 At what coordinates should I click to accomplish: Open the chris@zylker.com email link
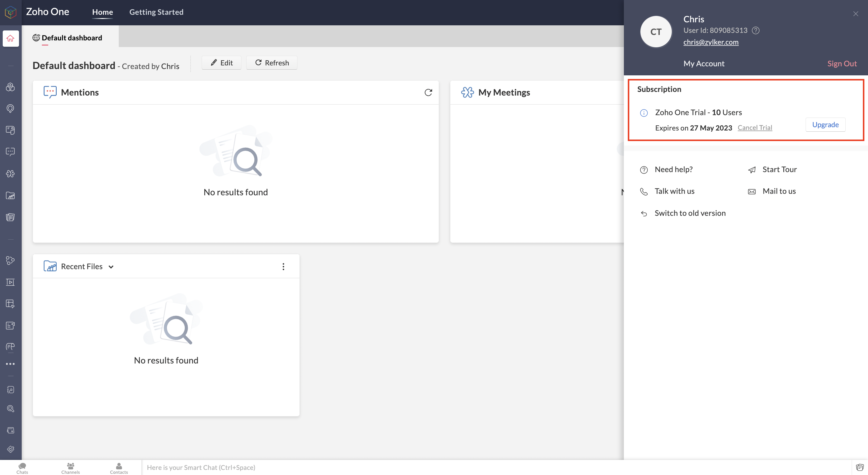711,42
